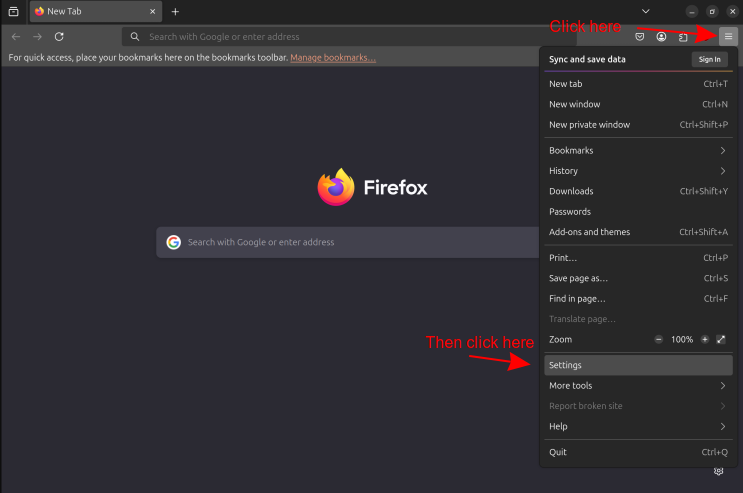Expand the Bookmarks submenu
Viewport: 743px width, 493px height.
click(636, 150)
